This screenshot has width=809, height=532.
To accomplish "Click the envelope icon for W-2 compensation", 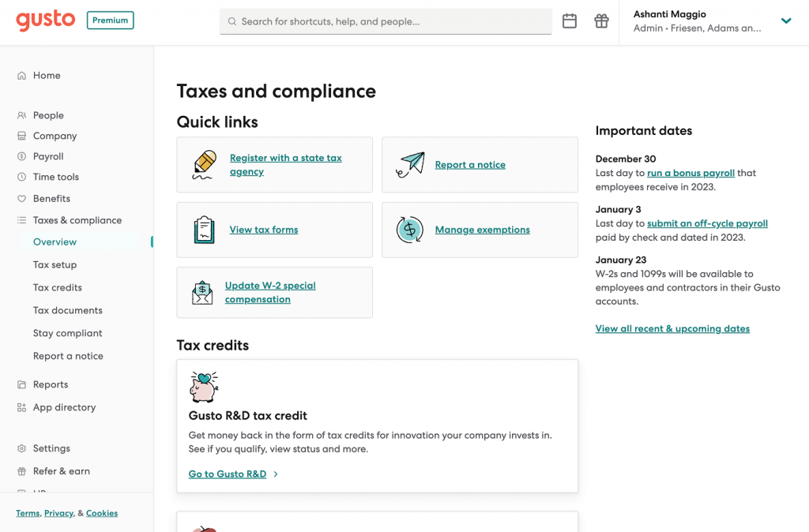I will [202, 293].
